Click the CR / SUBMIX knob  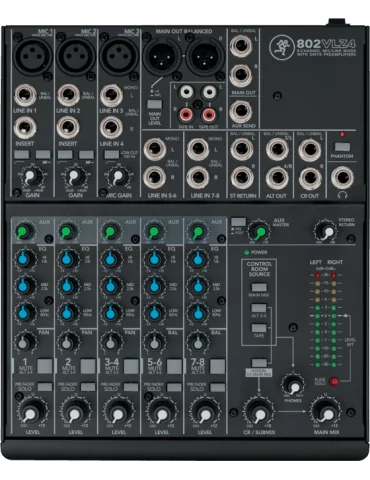[x=259, y=412]
